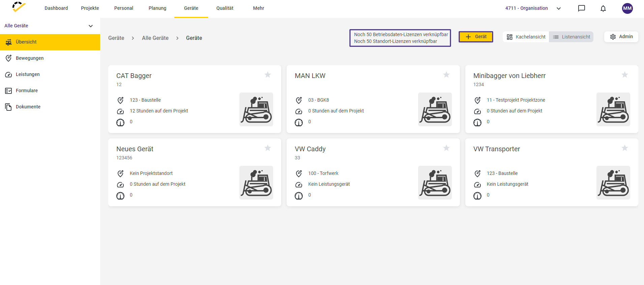Open Dokumente in the sidebar
Image resolution: width=644 pixels, height=285 pixels.
click(x=50, y=107)
